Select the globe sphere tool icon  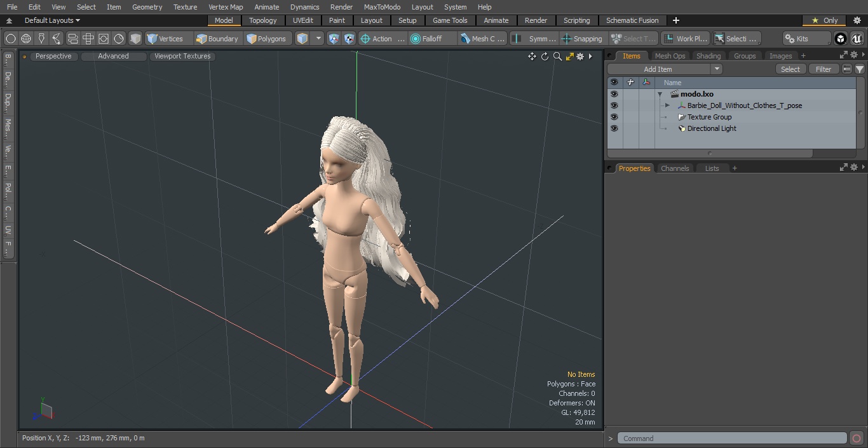(26, 39)
